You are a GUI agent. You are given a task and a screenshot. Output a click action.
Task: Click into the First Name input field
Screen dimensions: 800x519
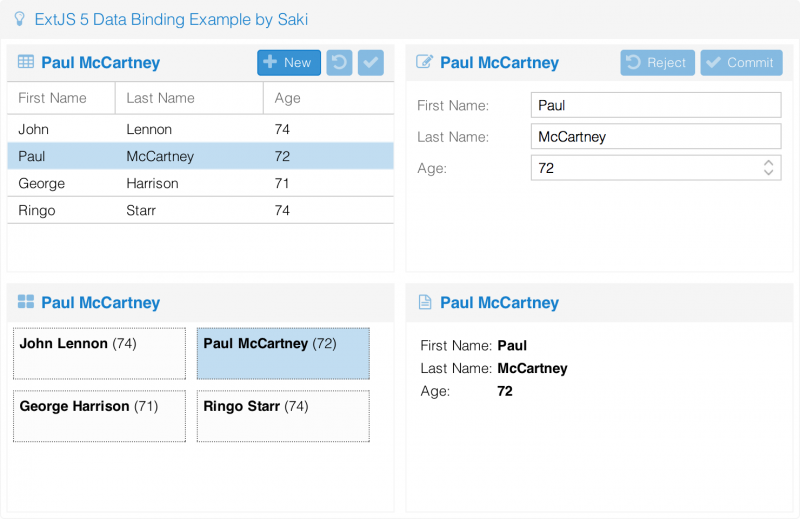coord(656,105)
